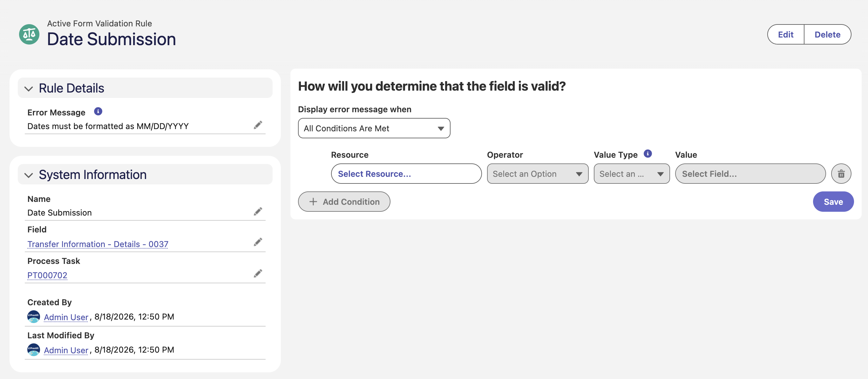The height and width of the screenshot is (379, 868).
Task: Open All Conditions Are Met dropdown
Action: (x=374, y=128)
